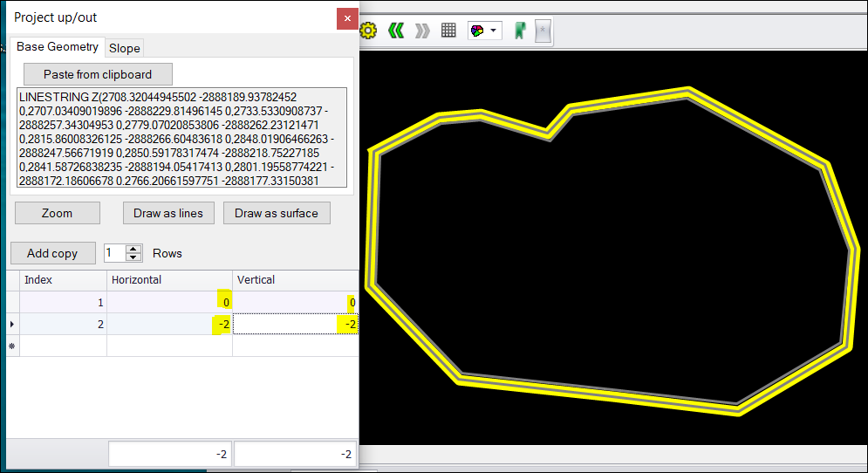Increase the Rows spinner value
Screen dimensions: 868x473
(x=133, y=249)
